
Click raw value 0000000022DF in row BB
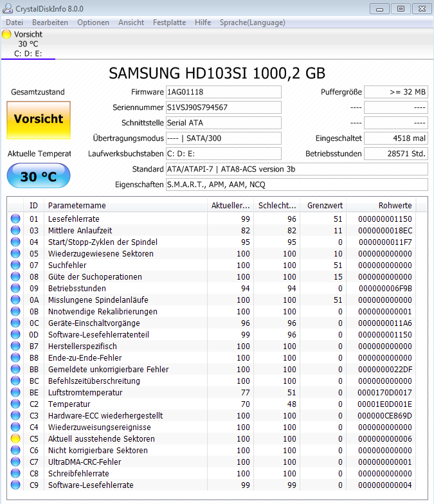[385, 369]
